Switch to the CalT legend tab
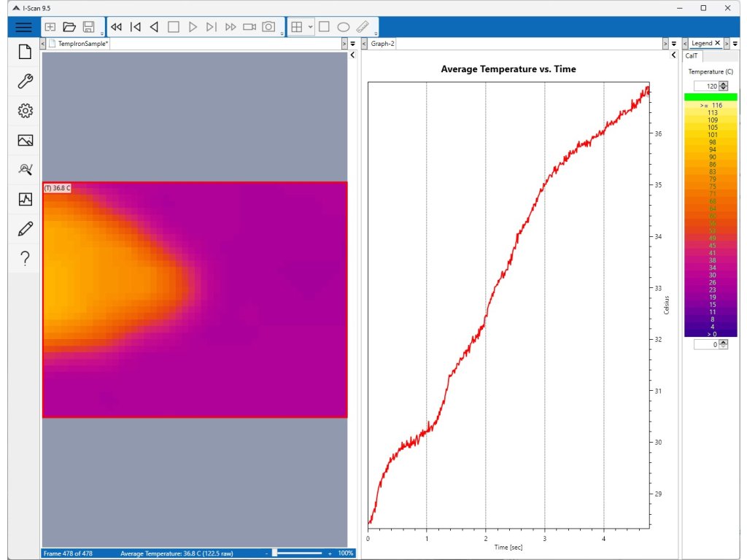 point(692,55)
